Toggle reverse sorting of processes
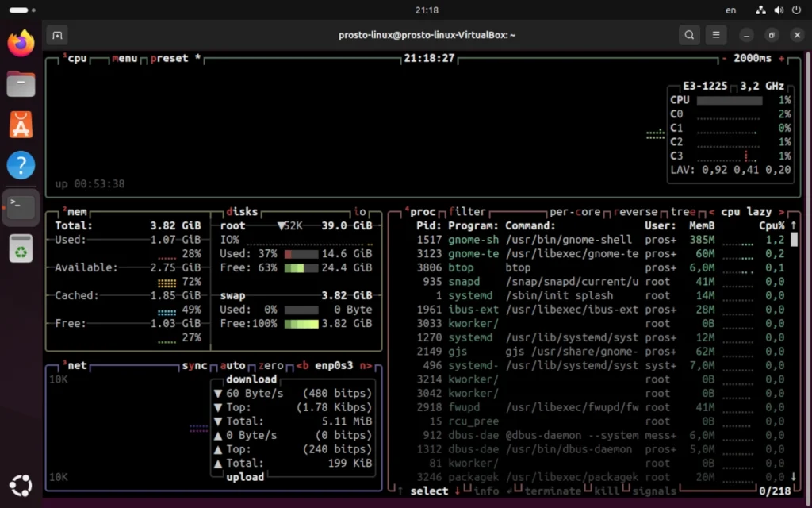This screenshot has width=812, height=508. (x=635, y=211)
